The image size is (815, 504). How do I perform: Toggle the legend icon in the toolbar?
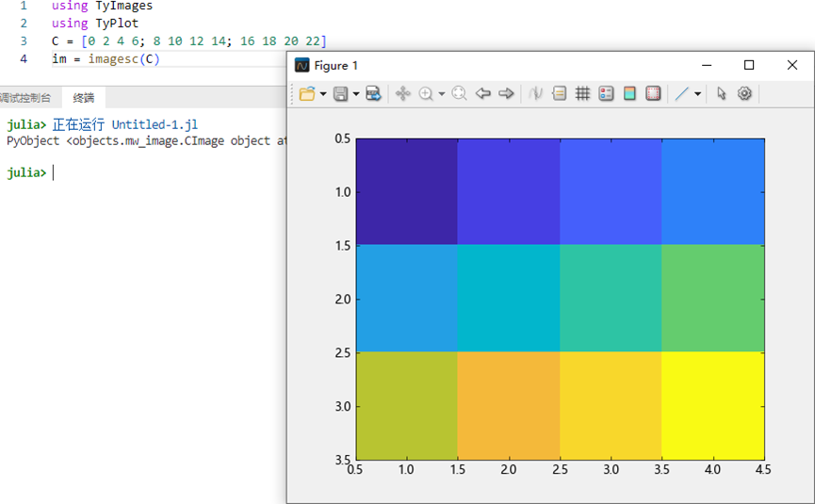(606, 93)
